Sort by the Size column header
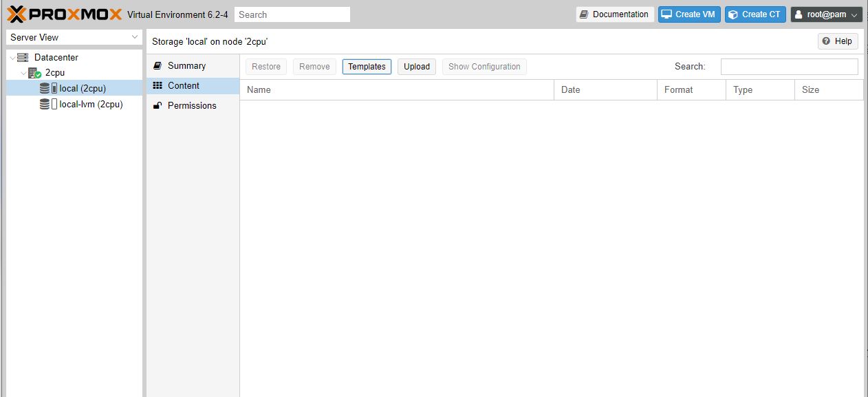This screenshot has width=868, height=397. tap(829, 90)
